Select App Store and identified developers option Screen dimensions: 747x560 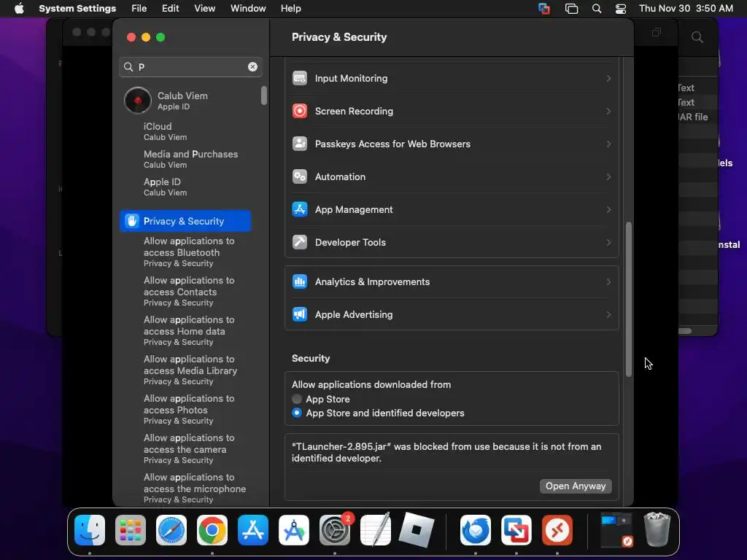(x=297, y=413)
